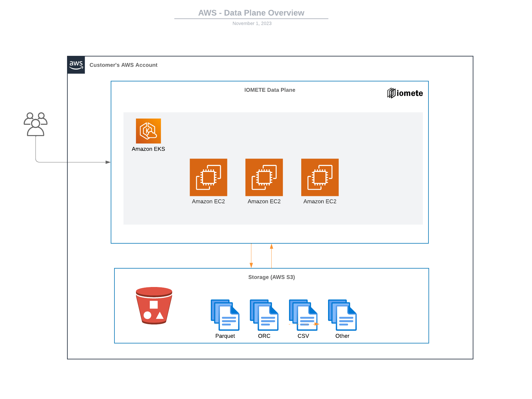Click the iomete logo

(405, 93)
